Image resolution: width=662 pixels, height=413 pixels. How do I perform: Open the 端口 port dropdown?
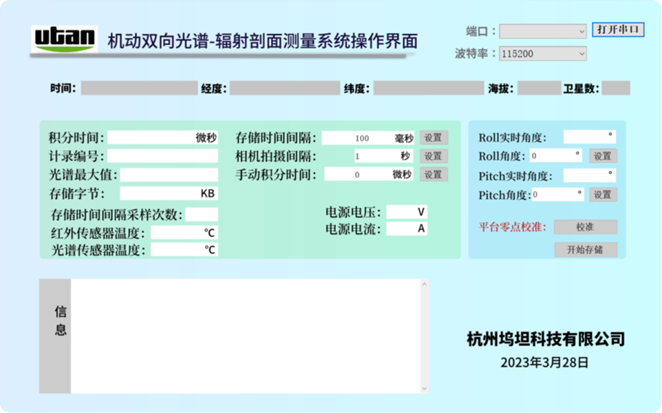point(543,31)
